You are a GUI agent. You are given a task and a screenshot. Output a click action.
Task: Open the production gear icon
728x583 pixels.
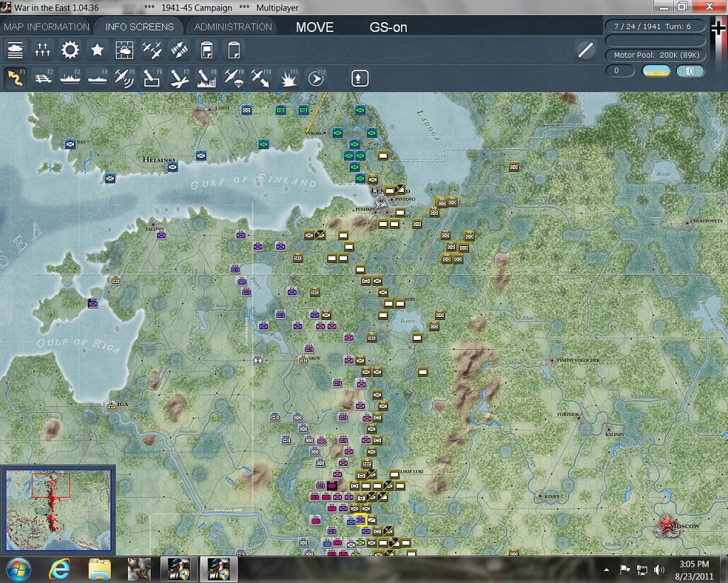tap(70, 50)
